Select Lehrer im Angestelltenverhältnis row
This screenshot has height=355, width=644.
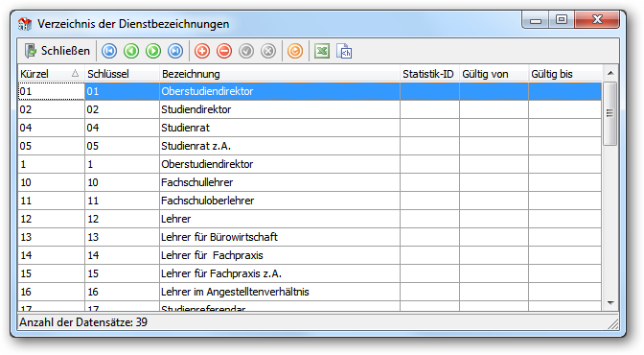coord(310,292)
